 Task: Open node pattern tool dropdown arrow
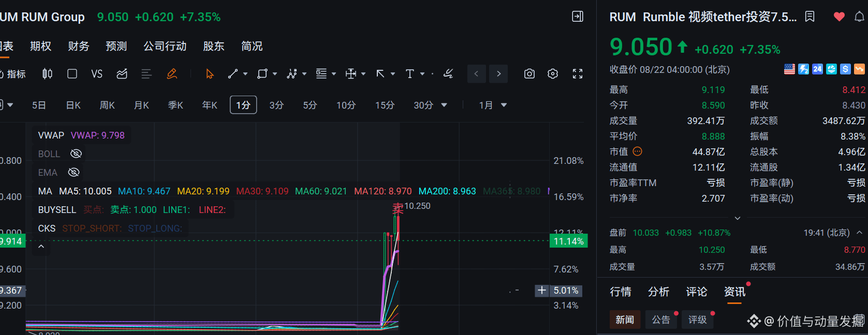click(304, 74)
